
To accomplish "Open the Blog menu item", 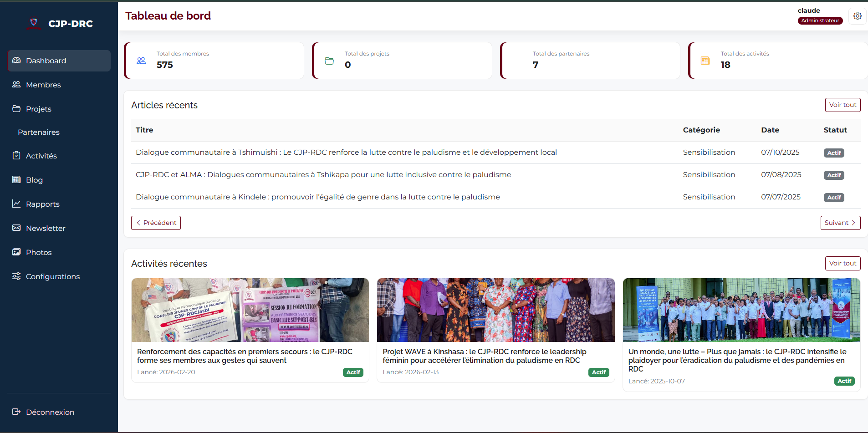I will [x=59, y=180].
